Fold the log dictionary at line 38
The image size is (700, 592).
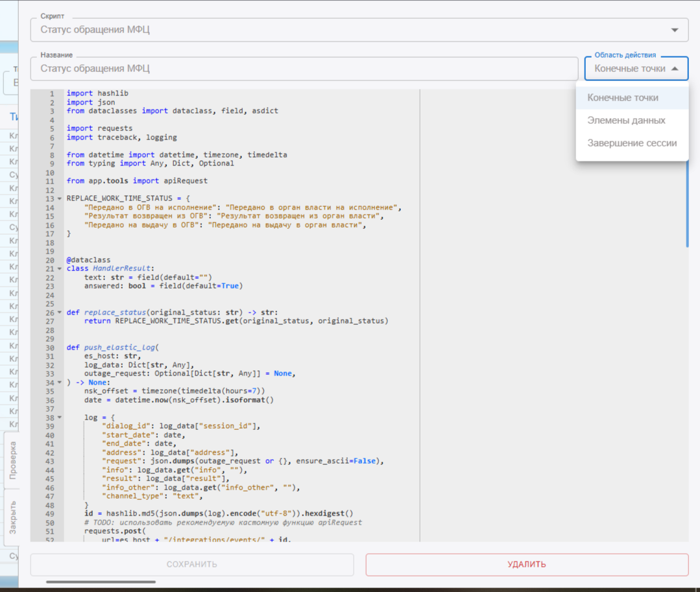pyautogui.click(x=60, y=418)
